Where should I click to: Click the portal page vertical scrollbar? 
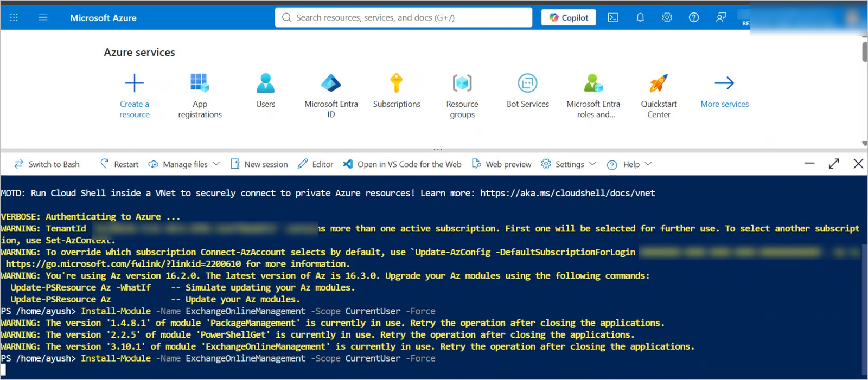[x=864, y=52]
